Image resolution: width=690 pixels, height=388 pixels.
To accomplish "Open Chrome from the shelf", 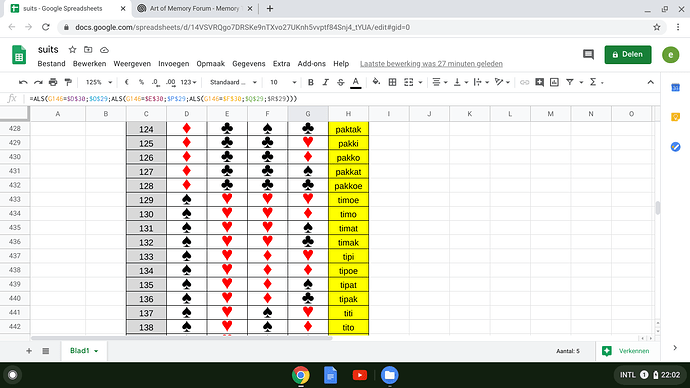I will (x=301, y=375).
